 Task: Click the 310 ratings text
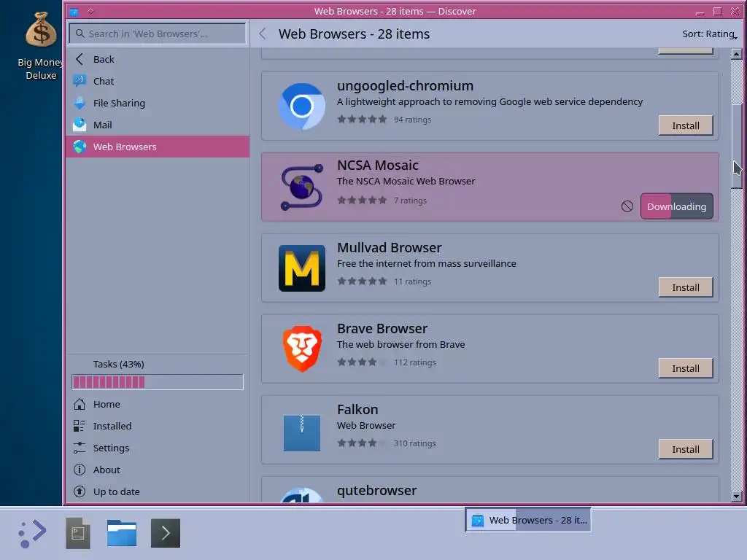tap(415, 443)
